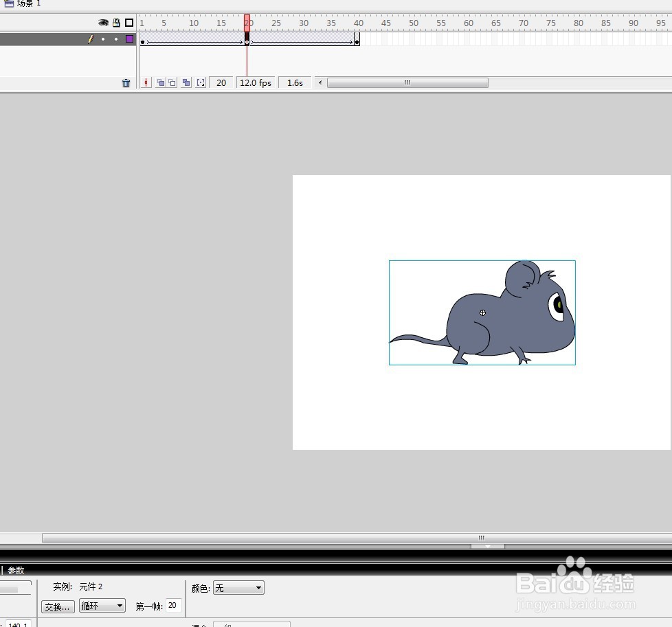Toggle show all layers as outlines

tap(129, 23)
